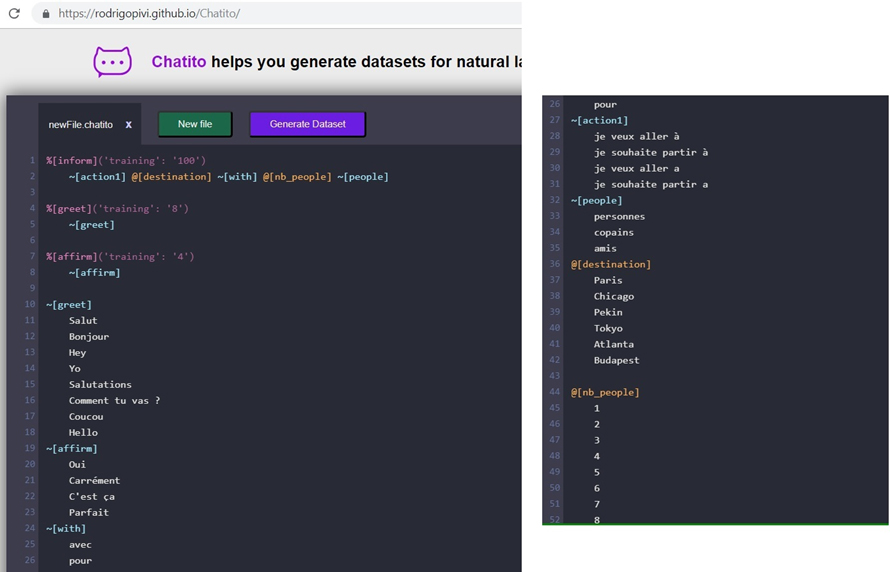Image resolution: width=890 pixels, height=572 pixels.
Task: Click the 'Salutations' entry in the editor
Action: point(100,385)
